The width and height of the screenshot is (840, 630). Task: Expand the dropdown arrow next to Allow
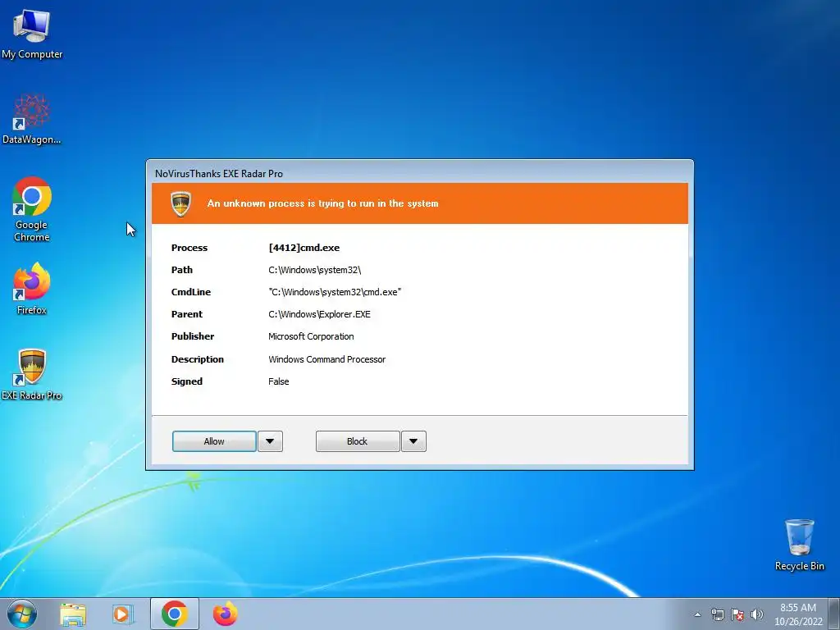[270, 441]
